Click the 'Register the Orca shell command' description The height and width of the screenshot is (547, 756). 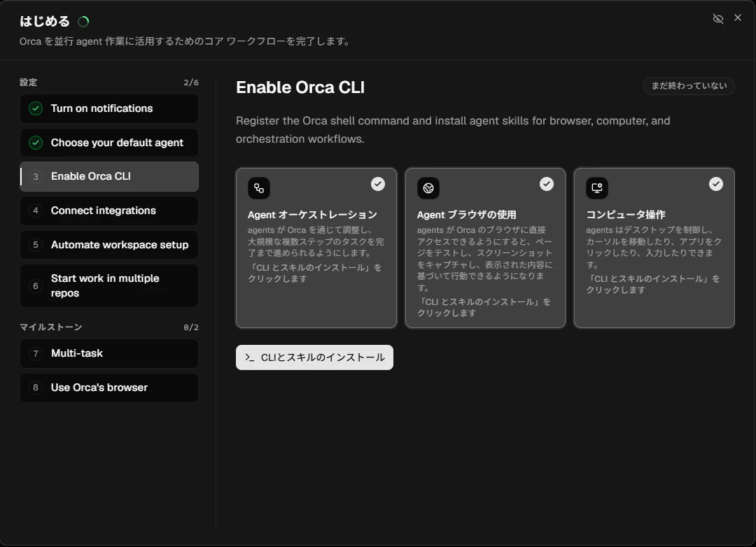(x=453, y=129)
